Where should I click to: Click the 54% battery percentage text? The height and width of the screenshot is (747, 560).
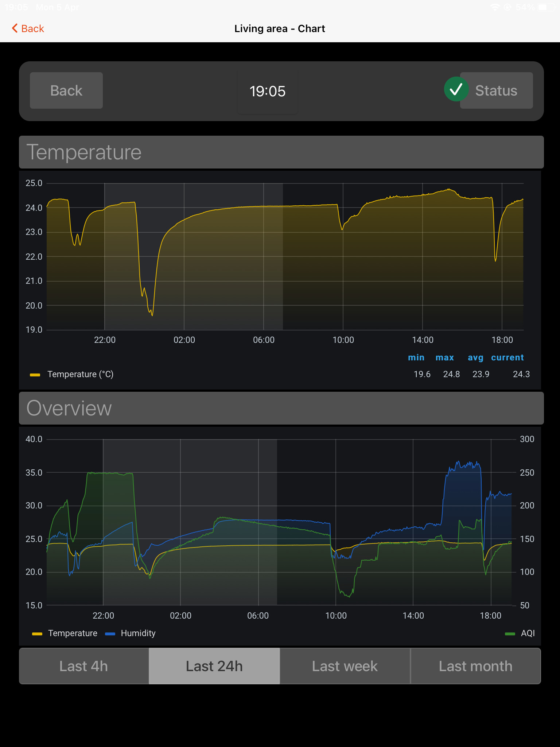525,7
